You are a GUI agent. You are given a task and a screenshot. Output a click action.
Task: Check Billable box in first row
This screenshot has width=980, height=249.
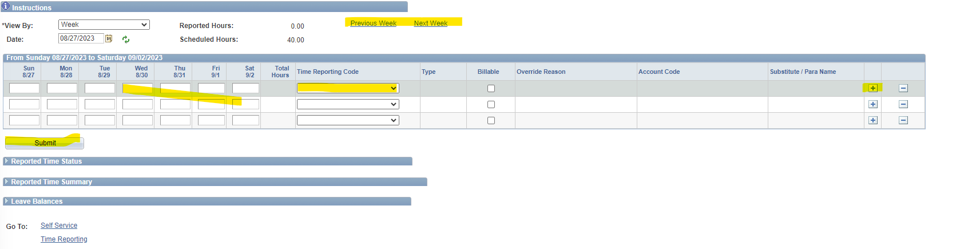click(x=491, y=88)
